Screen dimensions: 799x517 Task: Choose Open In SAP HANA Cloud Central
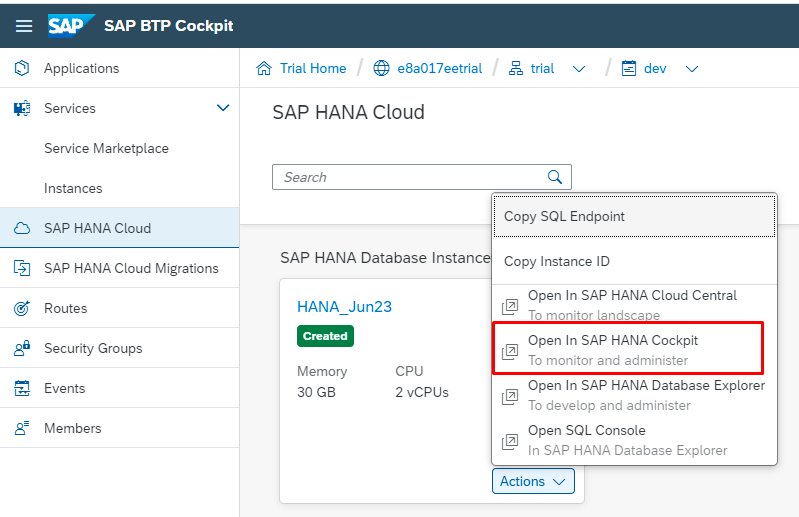pyautogui.click(x=634, y=305)
